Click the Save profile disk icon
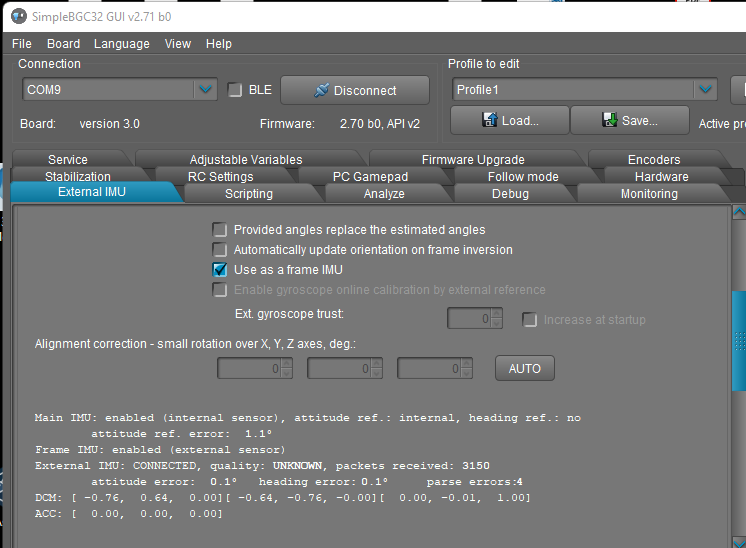This screenshot has height=548, width=746. (x=609, y=120)
